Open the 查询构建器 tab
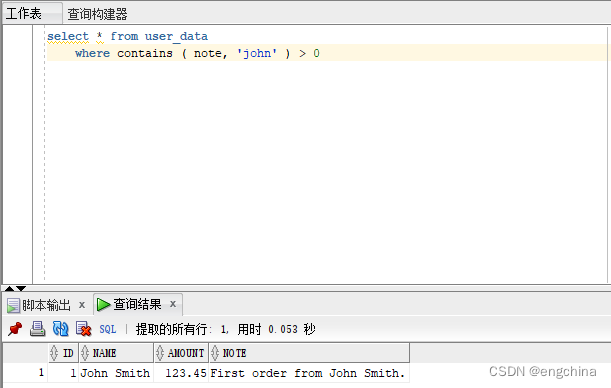 click(97, 14)
